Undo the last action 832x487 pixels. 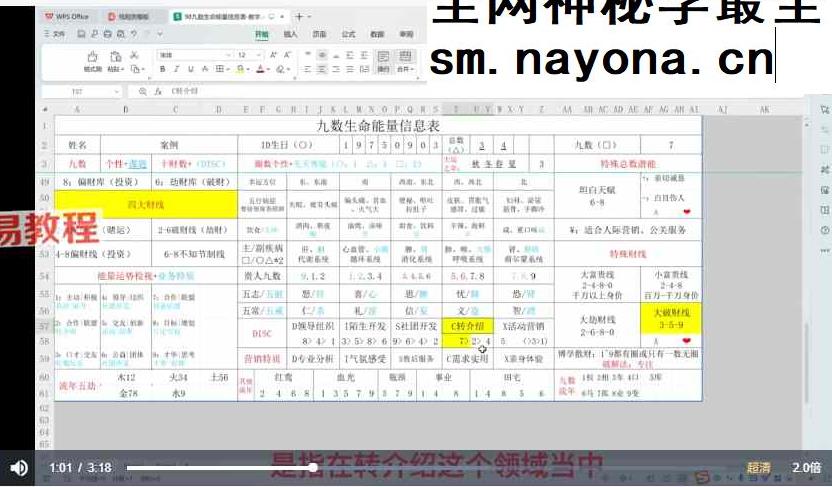pos(134,34)
